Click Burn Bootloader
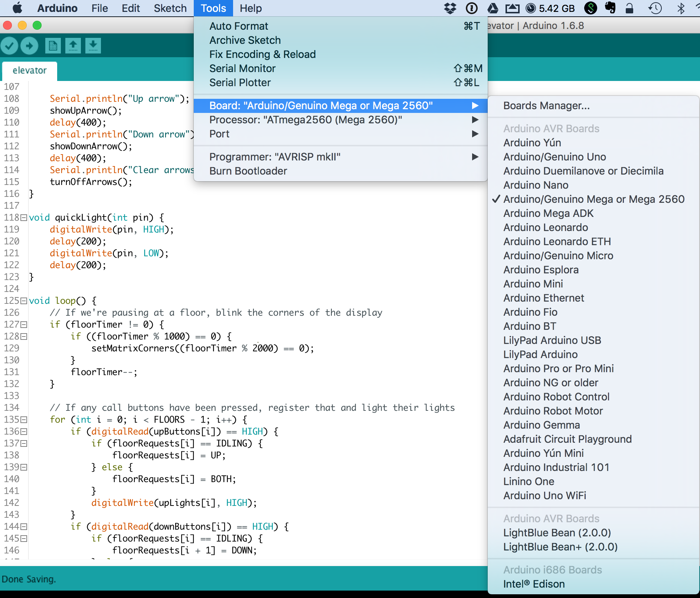The height and width of the screenshot is (598, 700). tap(248, 171)
